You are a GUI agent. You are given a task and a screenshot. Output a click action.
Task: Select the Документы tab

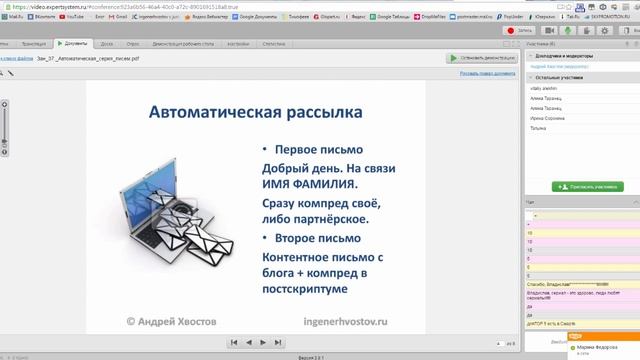73,43
